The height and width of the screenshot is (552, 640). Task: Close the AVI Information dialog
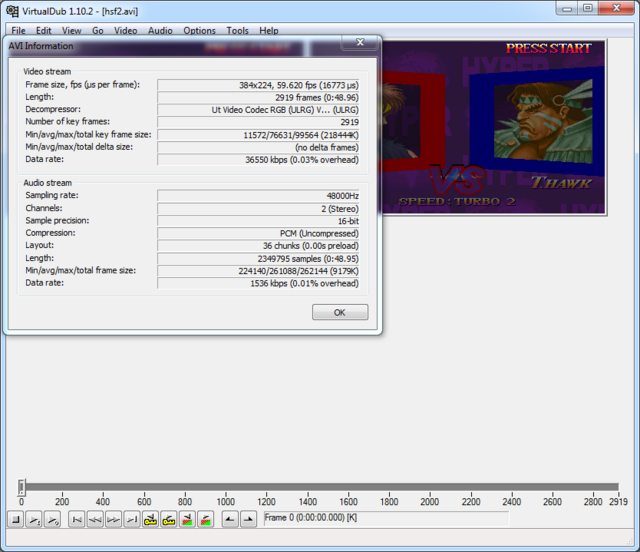point(360,42)
